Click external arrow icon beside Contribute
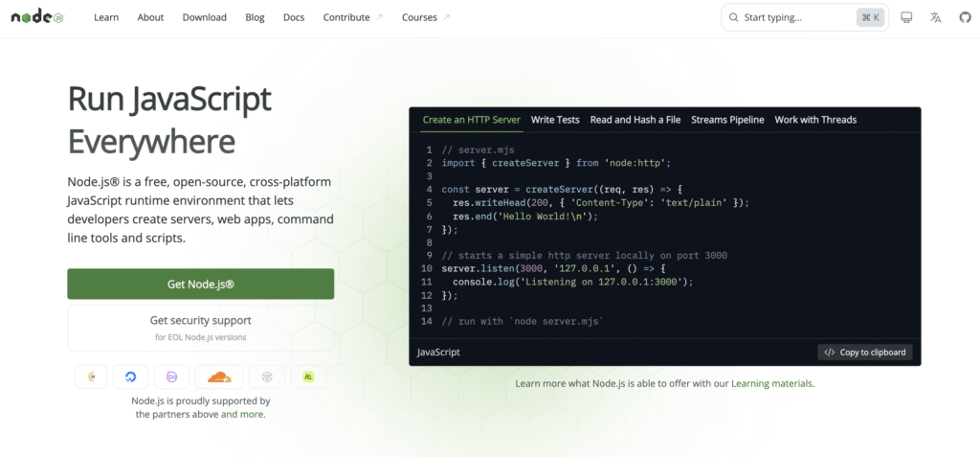980x457 pixels. (x=379, y=17)
